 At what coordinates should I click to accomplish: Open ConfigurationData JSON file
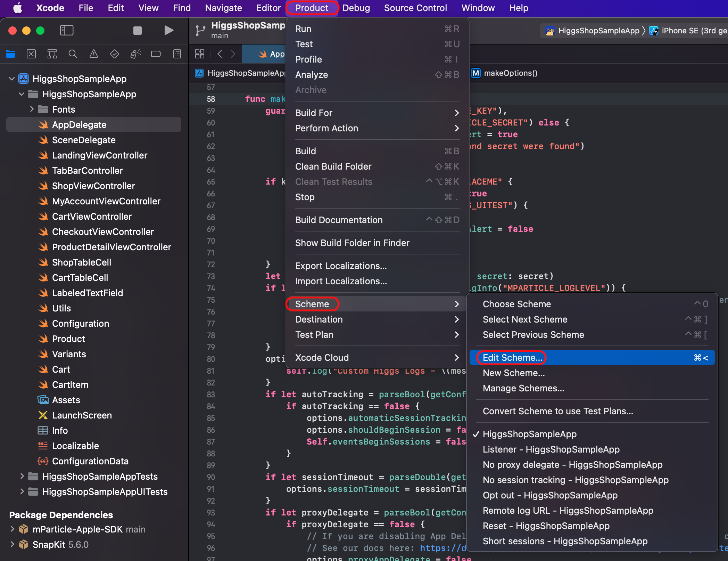coord(94,461)
